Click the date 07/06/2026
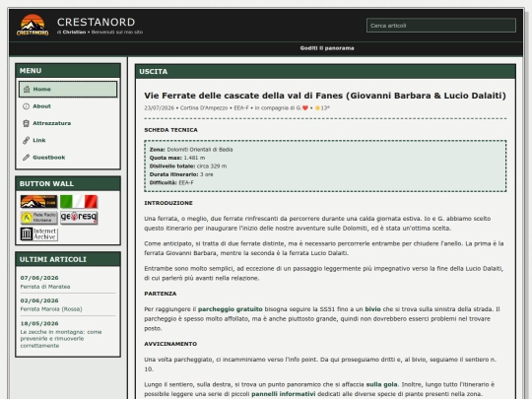The image size is (532, 399). 39,278
